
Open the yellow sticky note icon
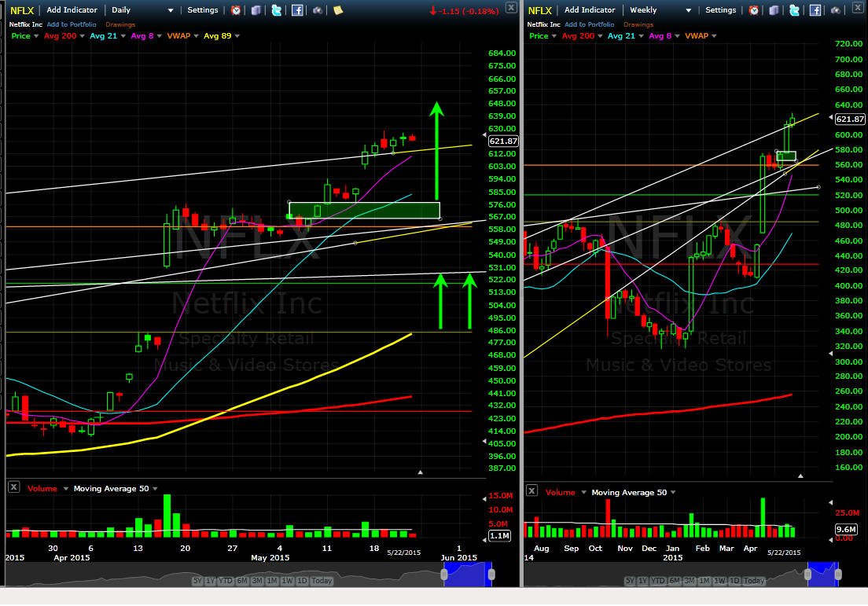point(337,10)
